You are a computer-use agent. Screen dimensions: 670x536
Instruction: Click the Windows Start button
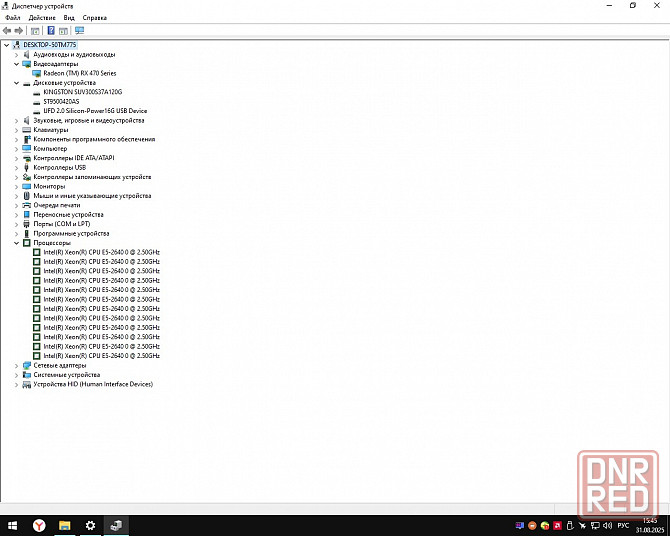[12, 525]
